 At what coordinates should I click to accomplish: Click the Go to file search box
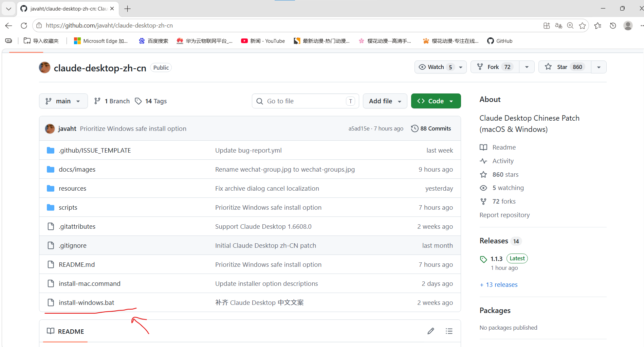[306, 101]
